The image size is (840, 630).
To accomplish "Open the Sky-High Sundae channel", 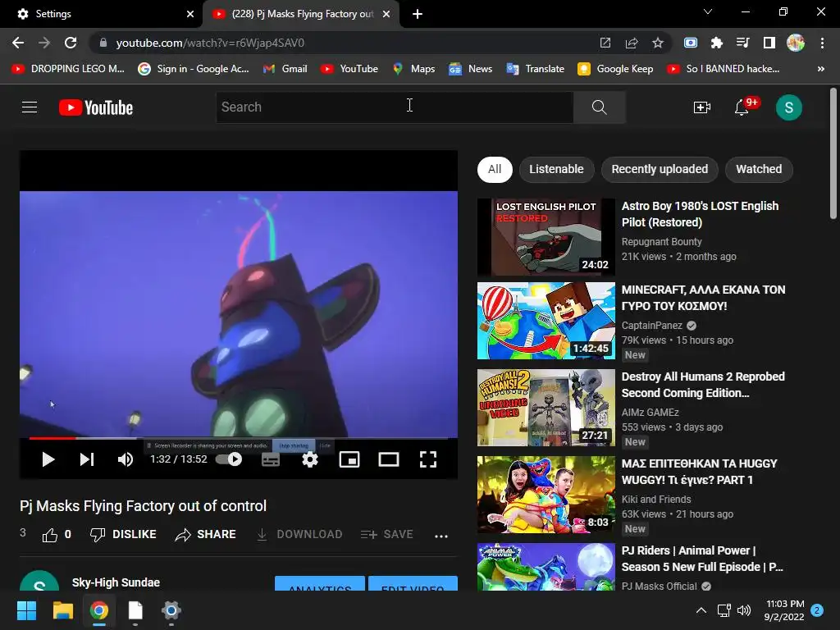I will click(x=116, y=582).
